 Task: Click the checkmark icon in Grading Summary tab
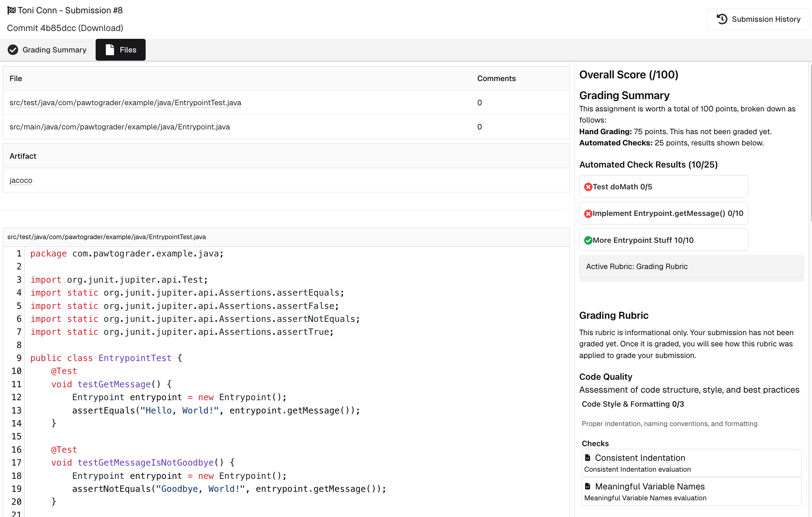point(13,50)
